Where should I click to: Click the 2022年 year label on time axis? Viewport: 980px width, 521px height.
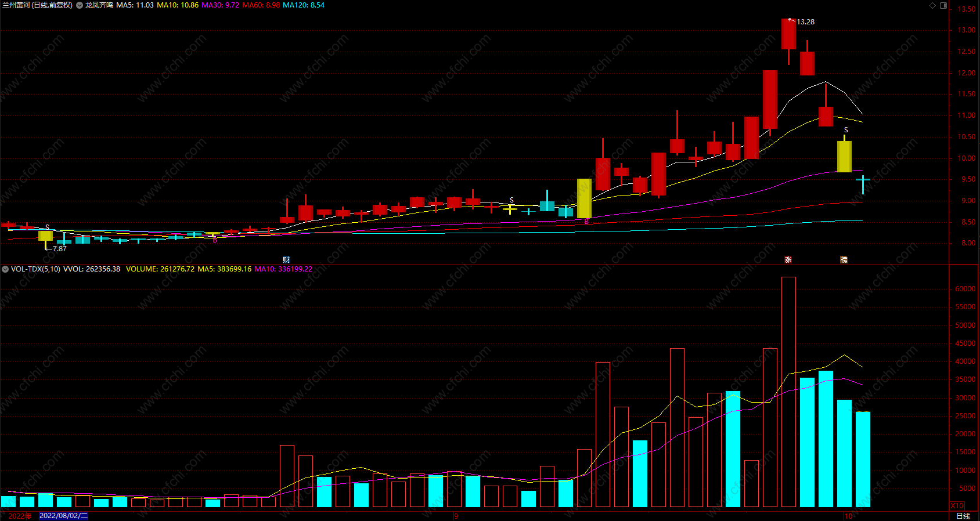pyautogui.click(x=20, y=516)
